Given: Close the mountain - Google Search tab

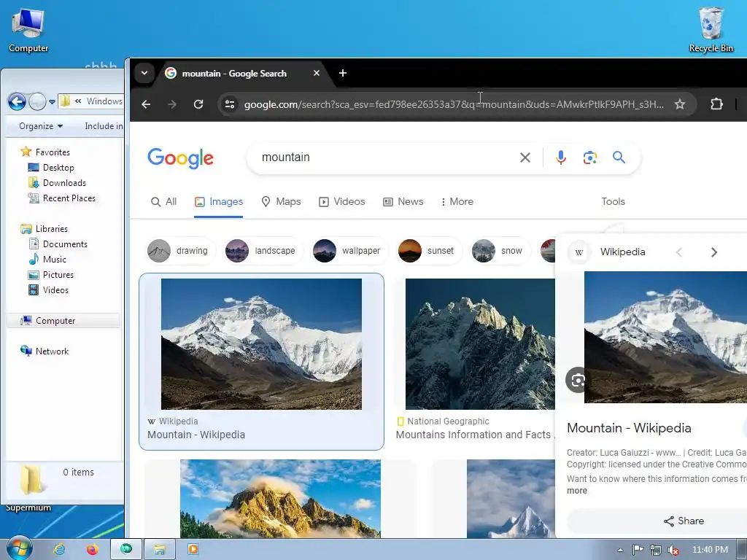Looking at the screenshot, I should 317,73.
